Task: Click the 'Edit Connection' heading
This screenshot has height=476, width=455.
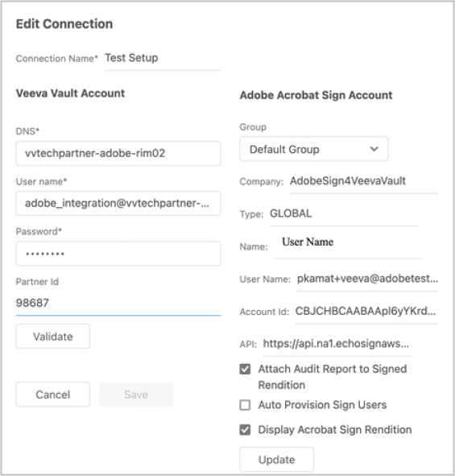Action: pyautogui.click(x=64, y=24)
